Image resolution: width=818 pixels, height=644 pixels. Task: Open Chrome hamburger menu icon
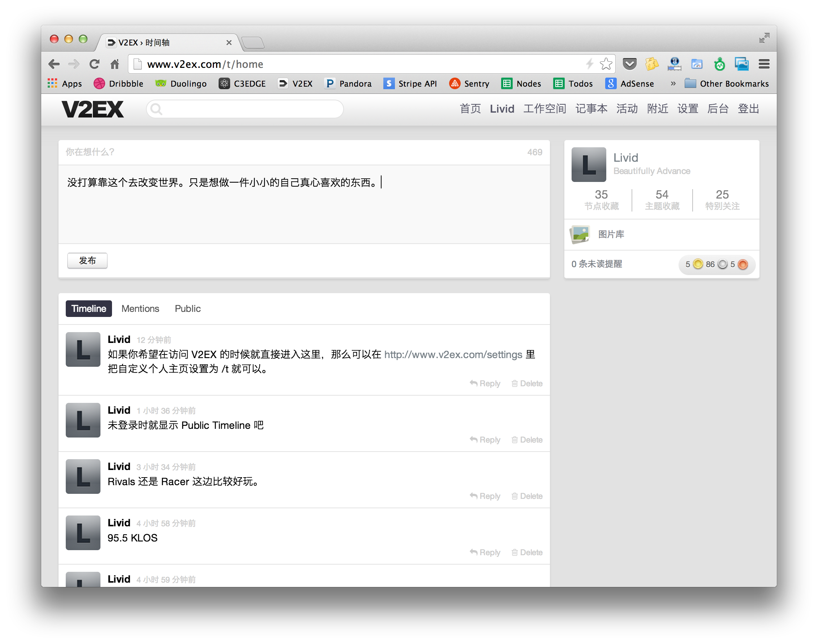pos(764,64)
